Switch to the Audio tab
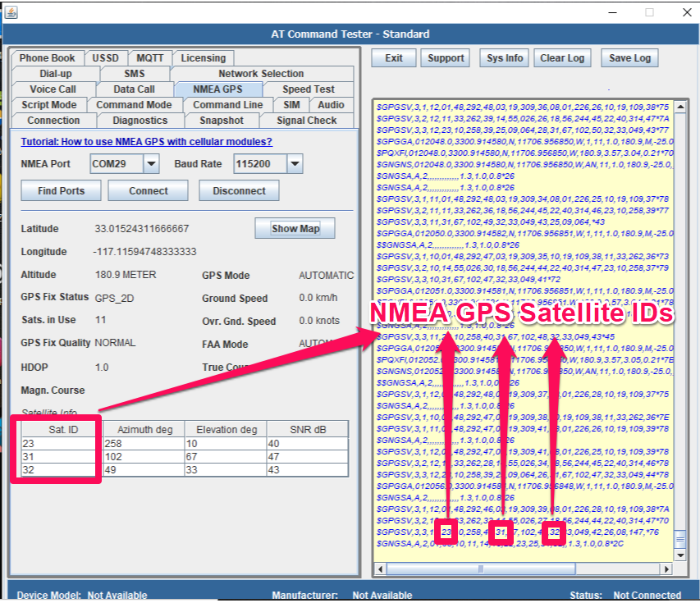Viewport: 700px width, 603px height. coord(331,105)
